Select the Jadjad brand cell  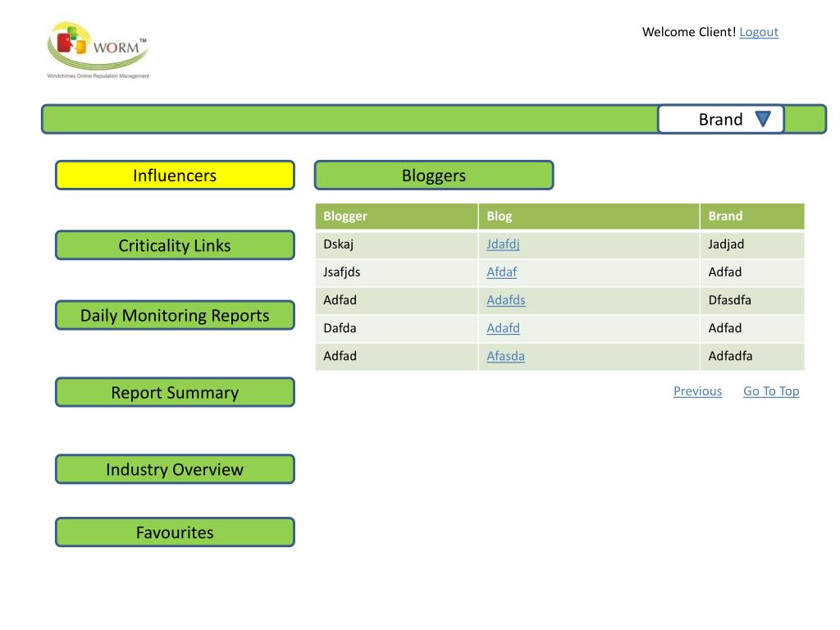752,244
